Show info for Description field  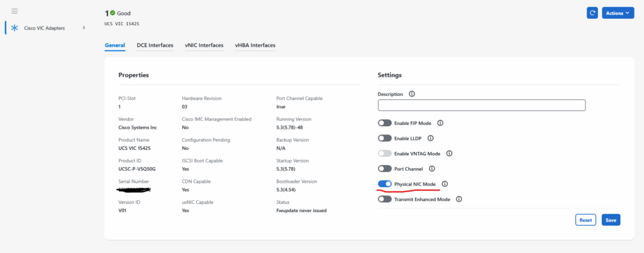click(412, 94)
